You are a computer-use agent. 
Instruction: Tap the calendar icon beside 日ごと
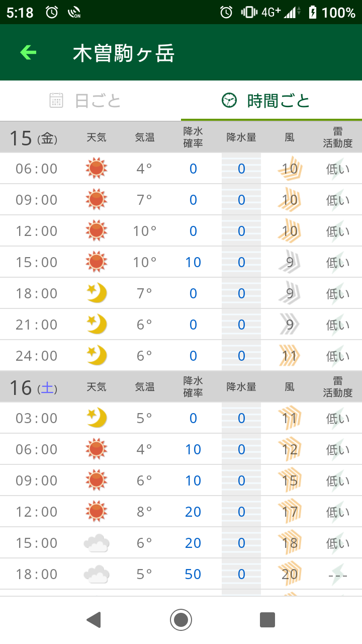point(56,101)
